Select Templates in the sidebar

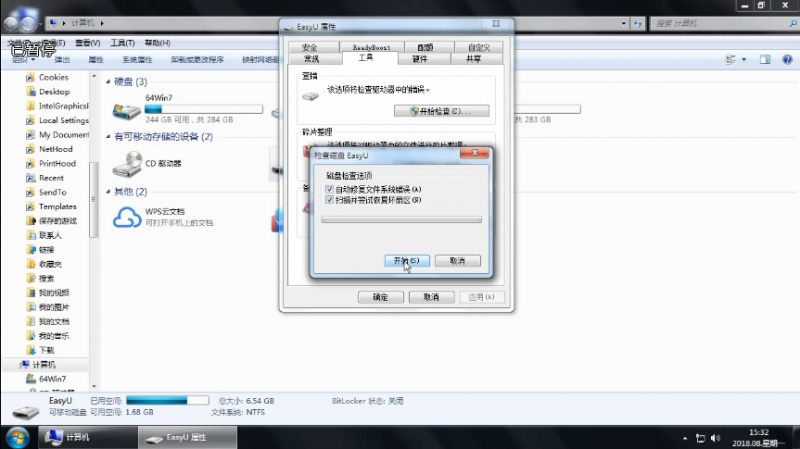[58, 207]
